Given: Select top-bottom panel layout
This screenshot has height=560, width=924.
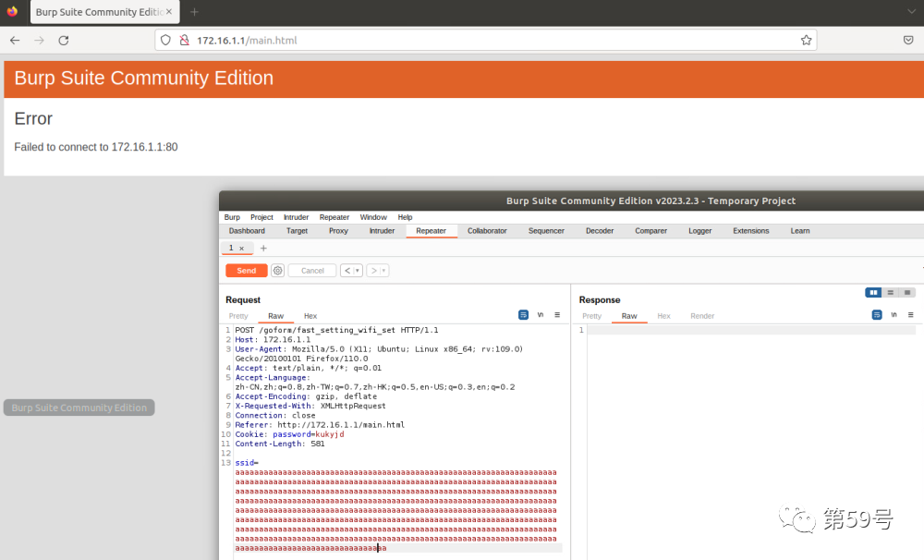Looking at the screenshot, I should tap(891, 292).
